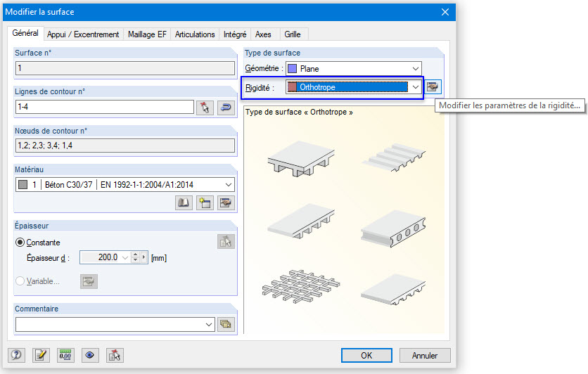Click the units and decimals 0.00 icon
588x374 pixels.
65,355
